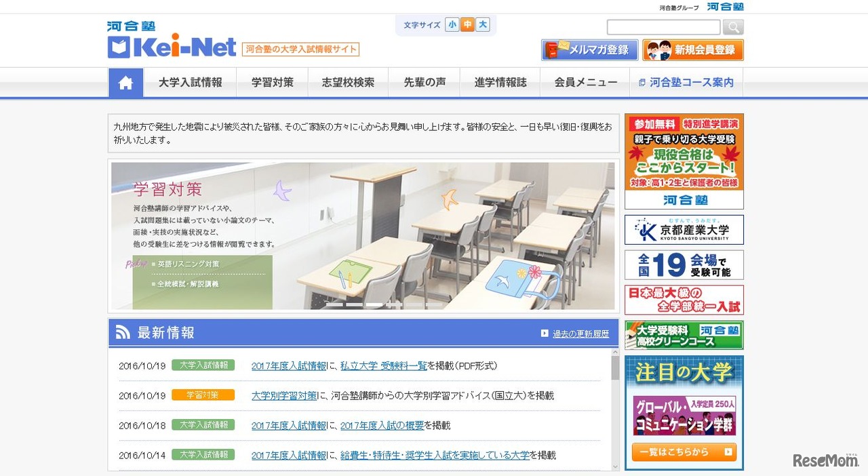868x476 pixels.
Task: Click the 河合塾グループ text at top
Action: click(x=679, y=8)
